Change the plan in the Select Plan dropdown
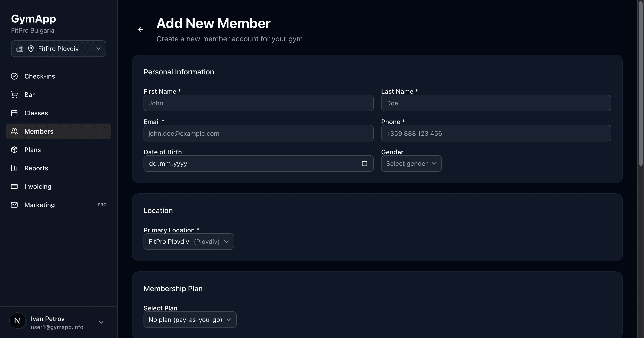This screenshot has height=338, width=644. (x=190, y=320)
